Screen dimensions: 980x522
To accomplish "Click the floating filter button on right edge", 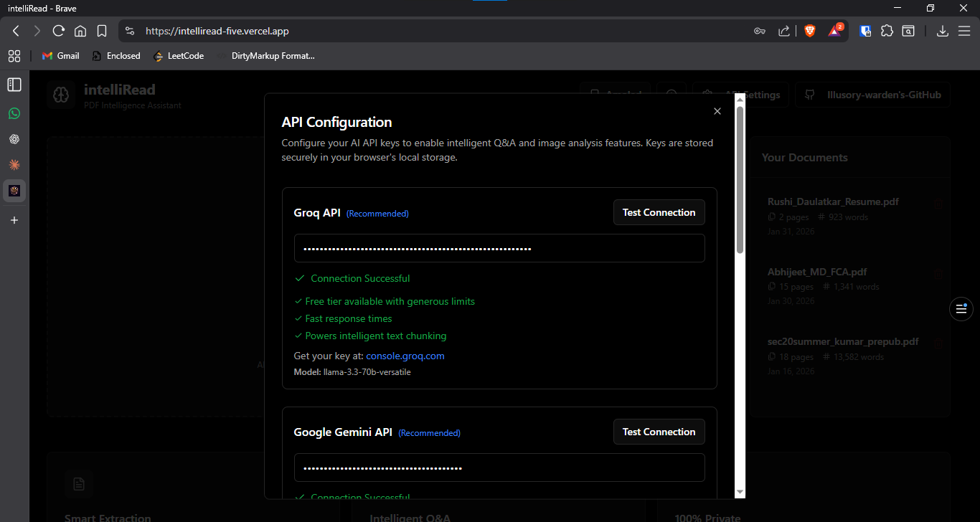I will (x=961, y=309).
